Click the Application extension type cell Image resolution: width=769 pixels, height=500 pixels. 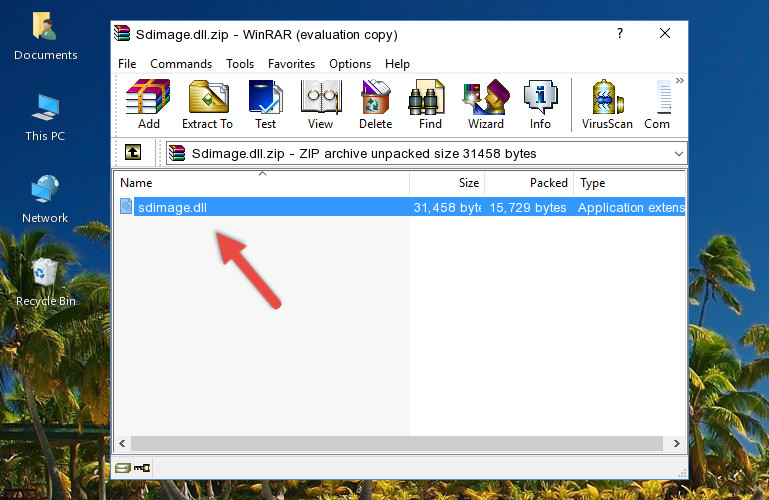tap(631, 207)
